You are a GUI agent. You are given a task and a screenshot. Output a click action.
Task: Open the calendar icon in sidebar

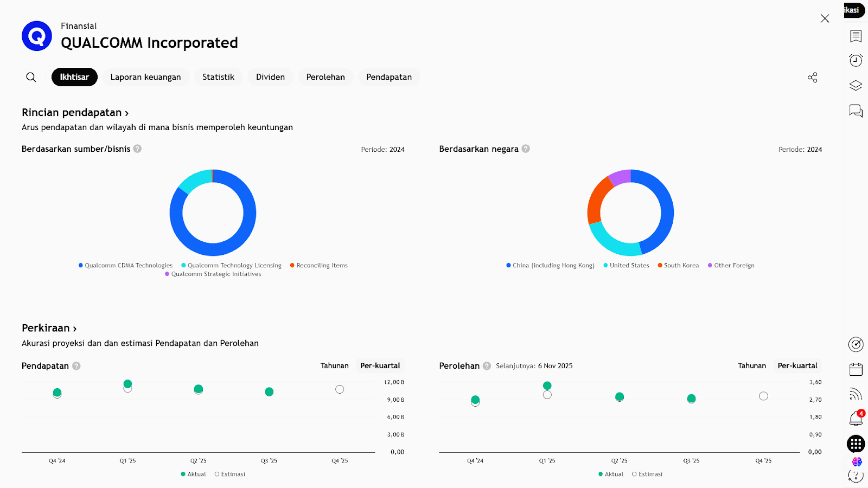pyautogui.click(x=856, y=369)
